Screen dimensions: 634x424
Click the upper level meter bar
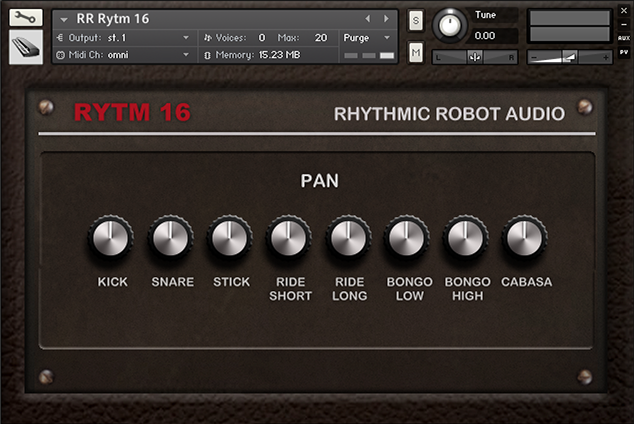[x=570, y=18]
